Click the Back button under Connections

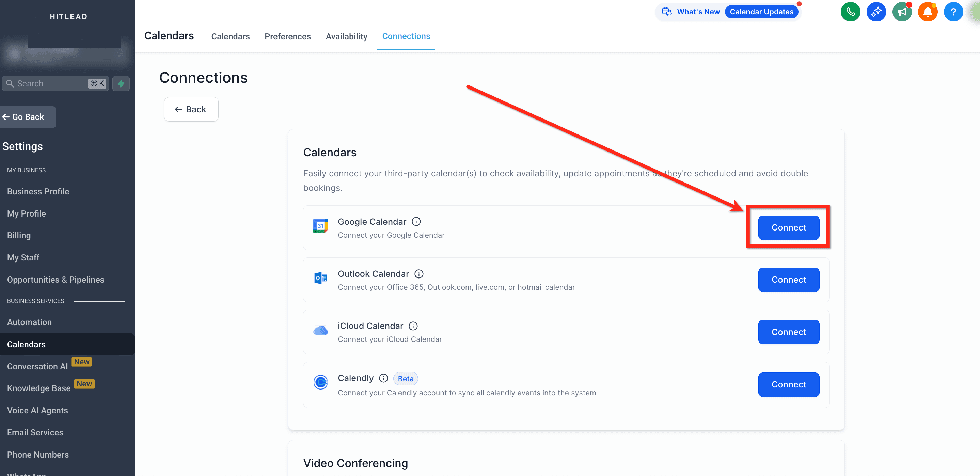click(x=191, y=109)
